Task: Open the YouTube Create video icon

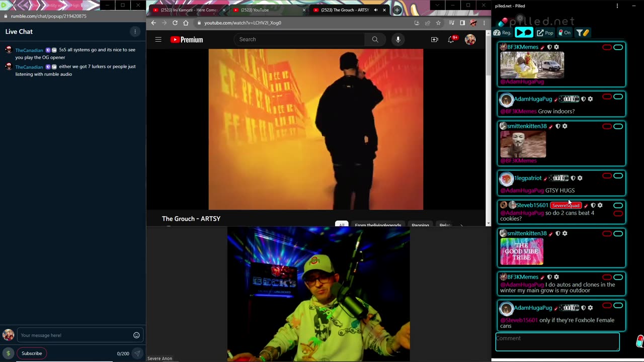Action: pyautogui.click(x=434, y=39)
